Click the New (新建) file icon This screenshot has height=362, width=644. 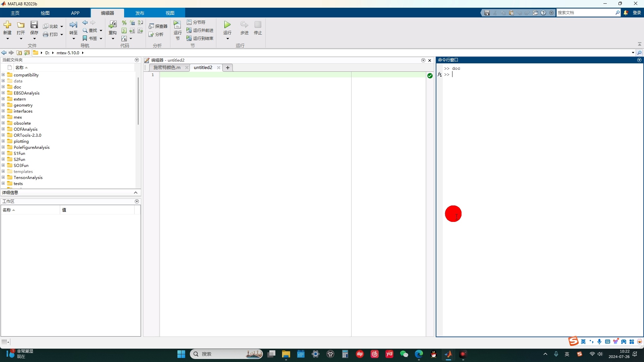click(x=7, y=25)
